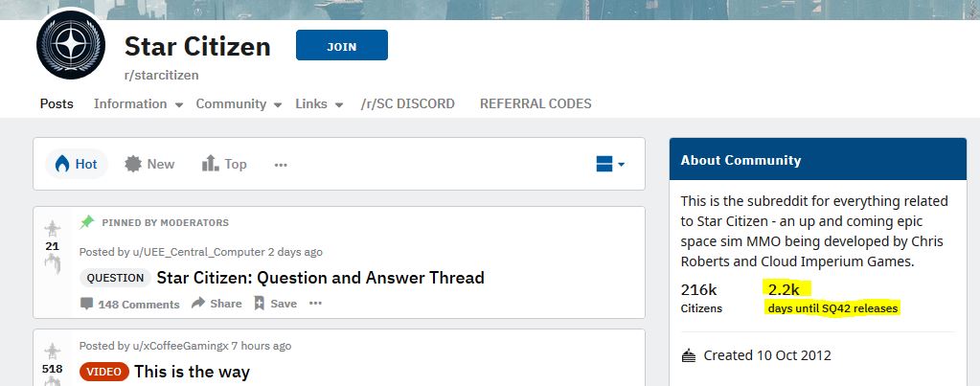Click the 2.2k days until SQ42 count
980x386 pixels.
coord(832,298)
